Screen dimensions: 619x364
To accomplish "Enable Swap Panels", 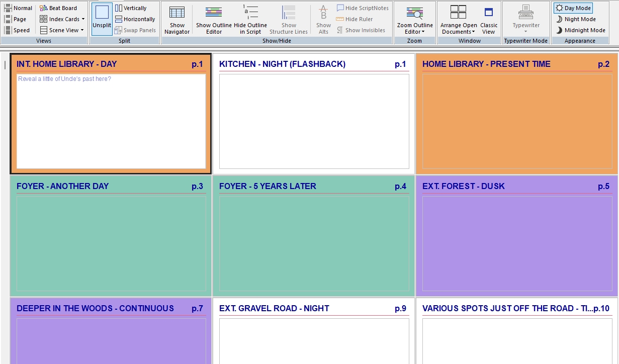I will click(x=135, y=30).
